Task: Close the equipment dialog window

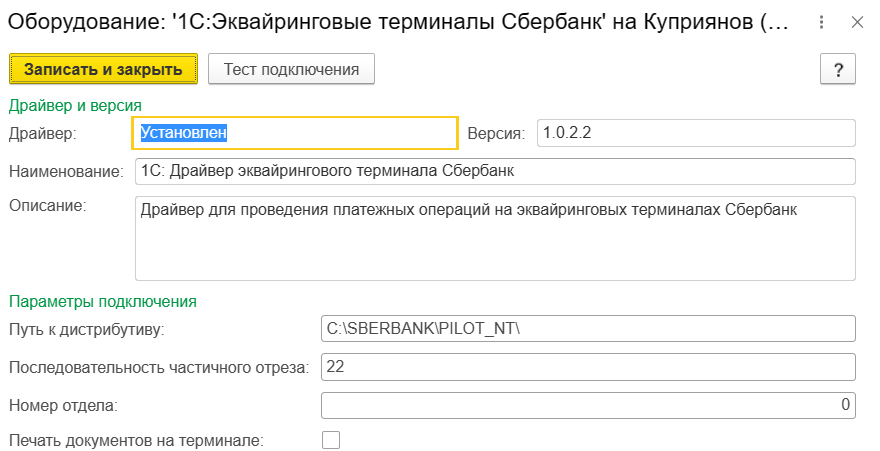Action: pos(857,22)
